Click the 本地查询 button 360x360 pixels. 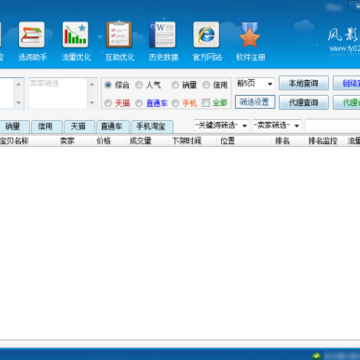303,83
